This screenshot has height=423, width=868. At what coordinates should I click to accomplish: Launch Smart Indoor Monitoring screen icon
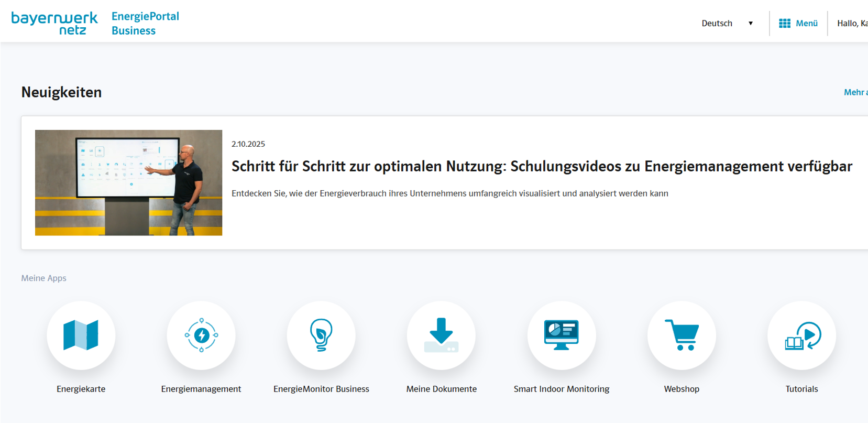click(x=562, y=335)
